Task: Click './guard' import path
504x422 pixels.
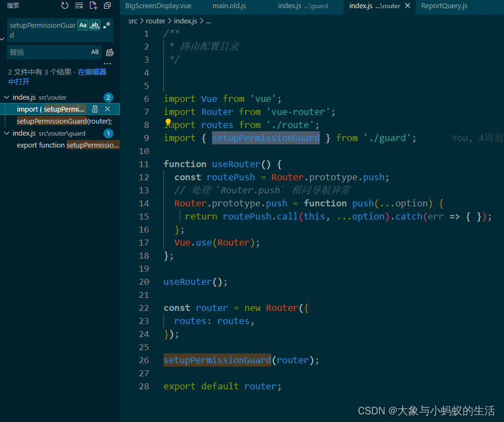Action: [x=387, y=138]
